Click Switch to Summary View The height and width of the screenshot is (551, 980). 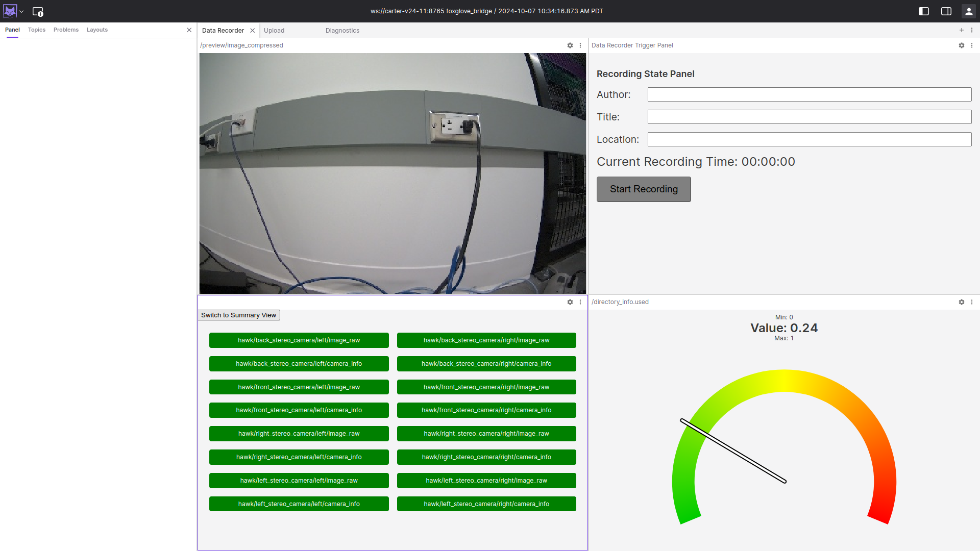pyautogui.click(x=238, y=315)
